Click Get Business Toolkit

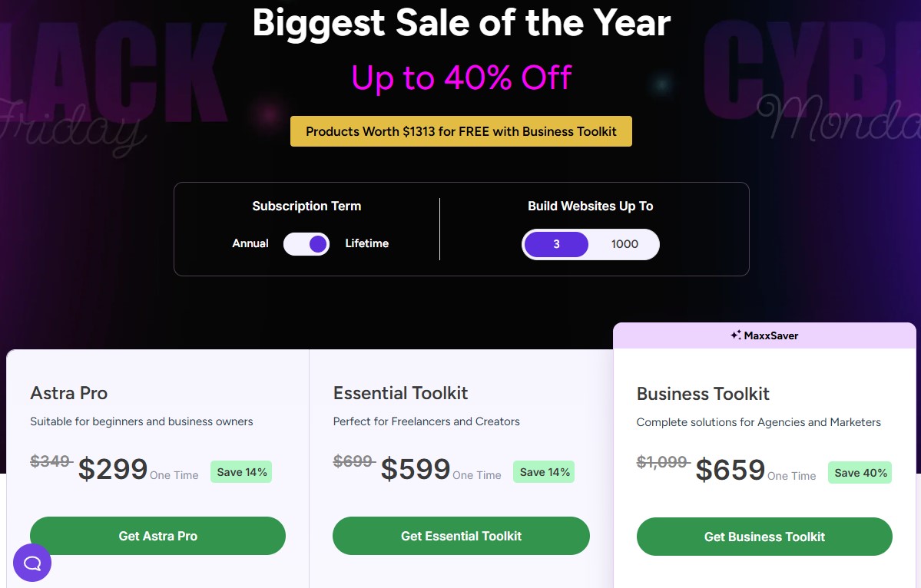[764, 537]
